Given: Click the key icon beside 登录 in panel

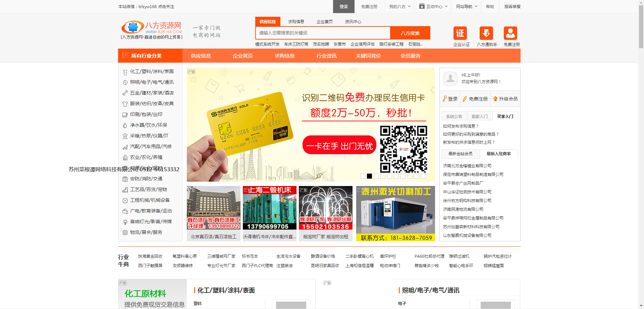Looking at the screenshot, I should tap(445, 99).
